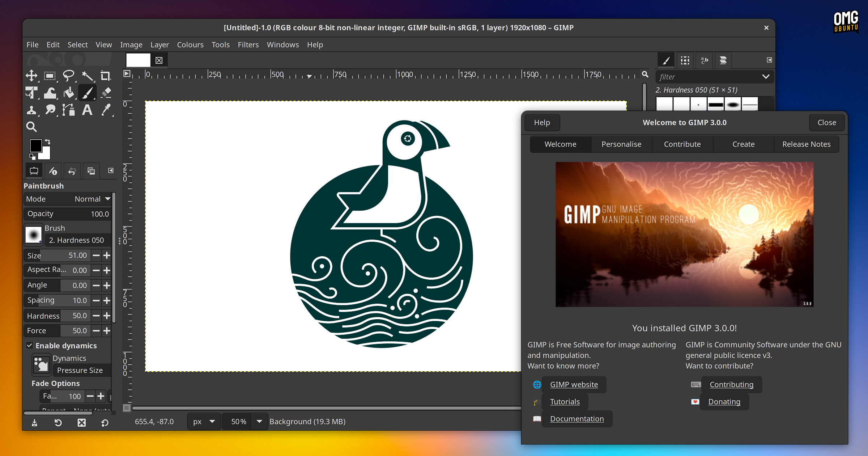Open the Filters menu

[248, 45]
